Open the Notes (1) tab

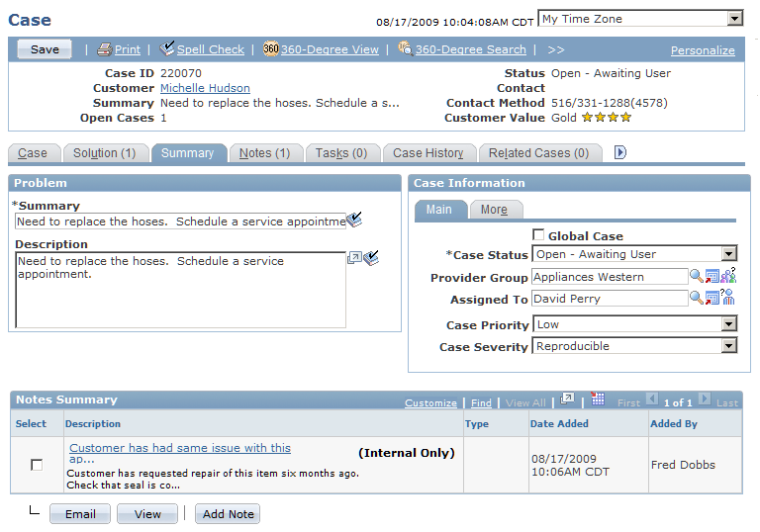(264, 153)
